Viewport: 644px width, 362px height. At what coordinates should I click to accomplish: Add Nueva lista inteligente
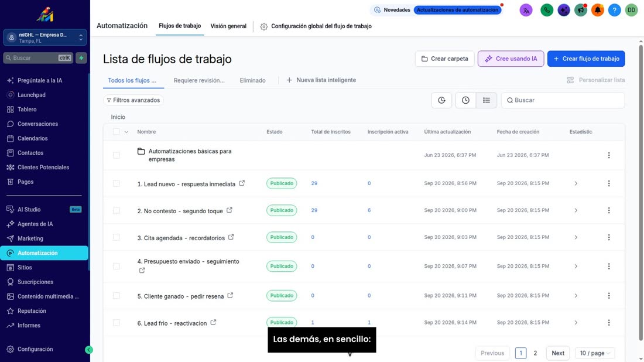(x=321, y=80)
